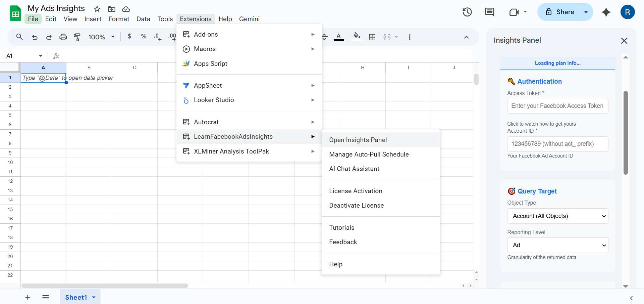This screenshot has width=644, height=304.
Task: Select Open Insights Panel menu item
Action: pos(358,140)
